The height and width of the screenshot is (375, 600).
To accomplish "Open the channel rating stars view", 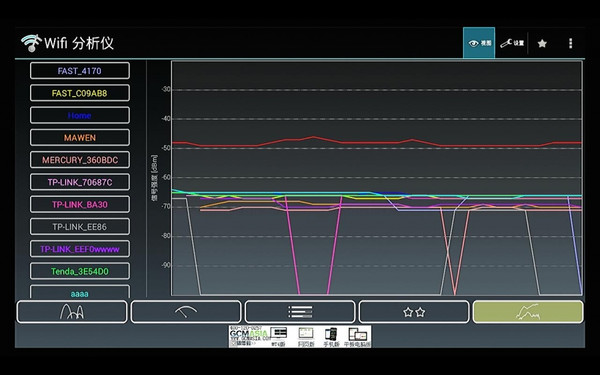I will pos(414,312).
